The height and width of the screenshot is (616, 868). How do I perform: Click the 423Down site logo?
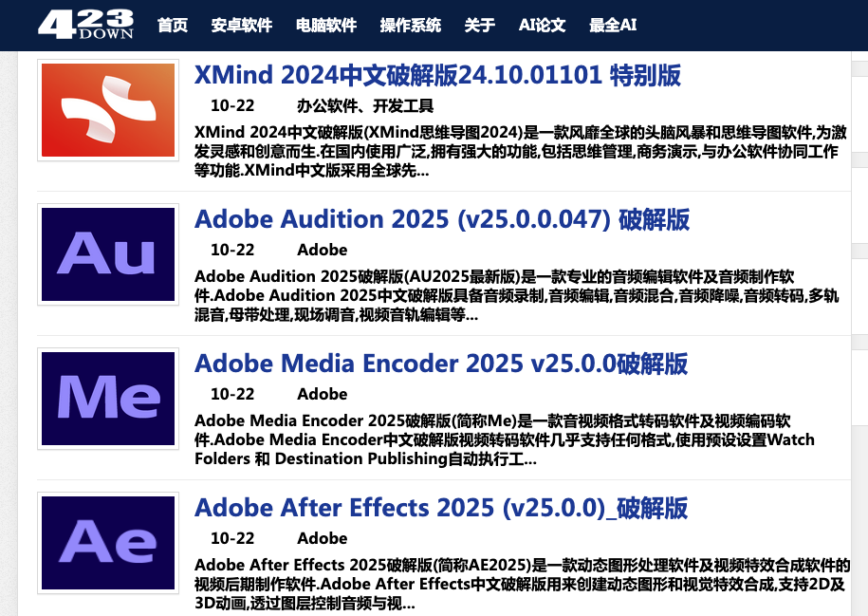[85, 25]
